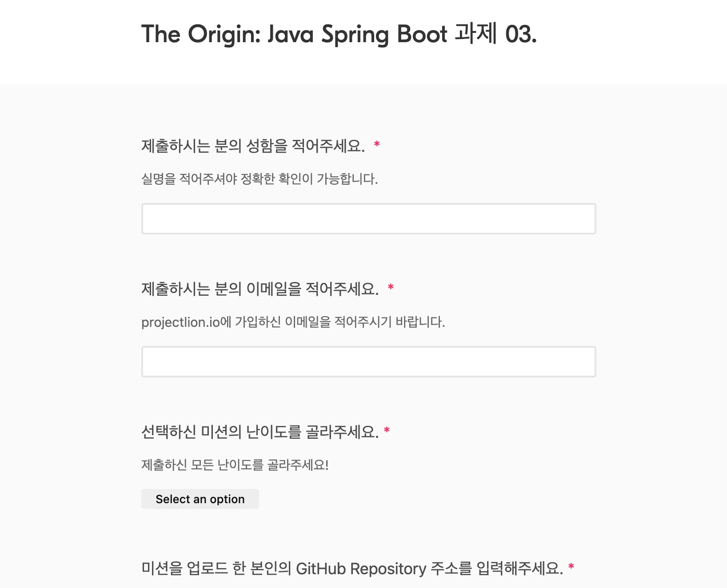Click the red asterisk beside the name question
The width and height of the screenshot is (727, 588).
pos(377,145)
